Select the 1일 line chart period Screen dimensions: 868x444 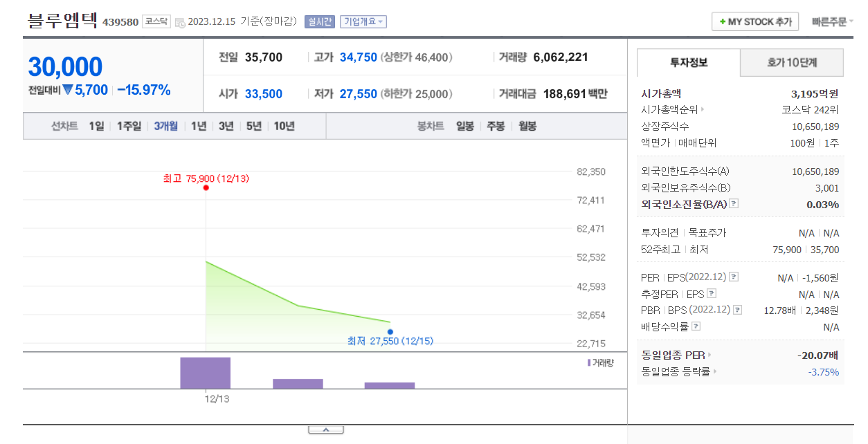click(x=96, y=126)
